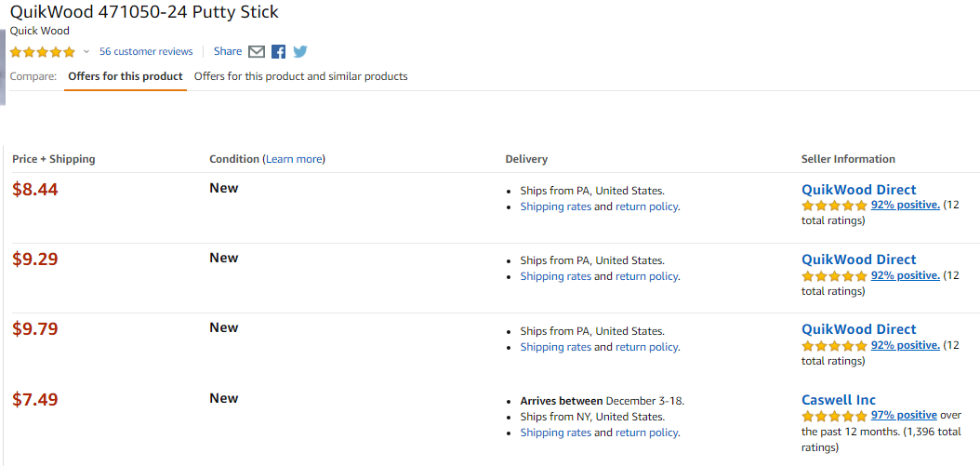Expand the rating breakdown dropdown arrow
This screenshot has width=980, height=466.
[x=86, y=52]
